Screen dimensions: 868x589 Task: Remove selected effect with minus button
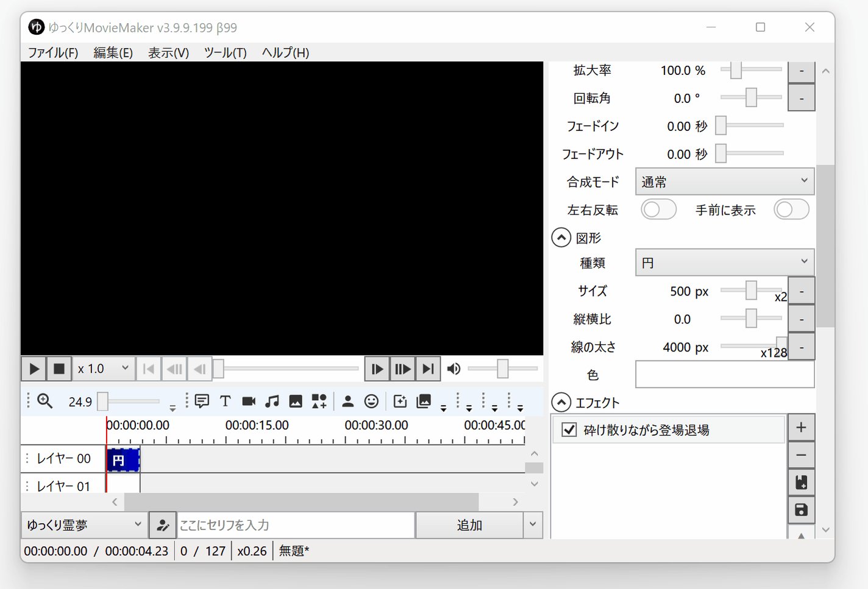click(801, 455)
